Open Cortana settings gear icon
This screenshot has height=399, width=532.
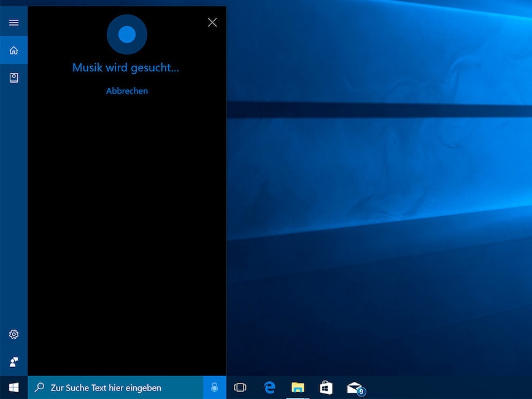13,334
